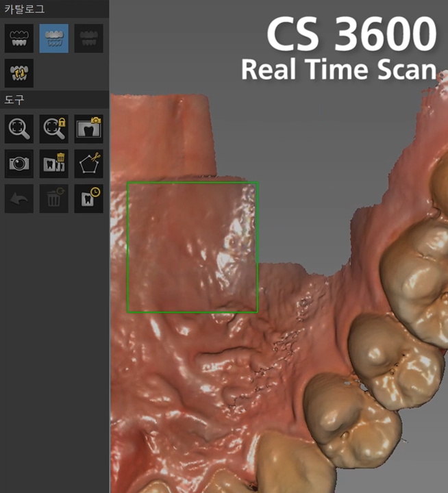
Task: Click the 도구 section header
Action: click(14, 100)
